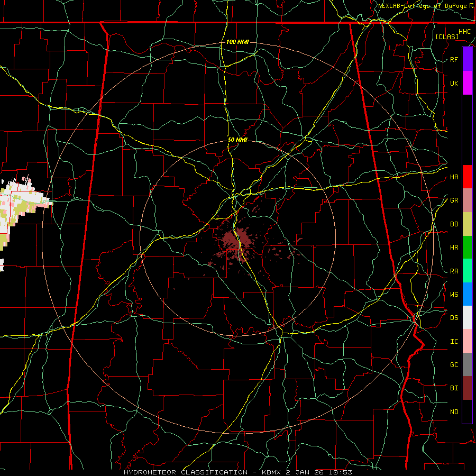Click the RA legend label
This screenshot has width=476, height=476.
coord(454,271)
